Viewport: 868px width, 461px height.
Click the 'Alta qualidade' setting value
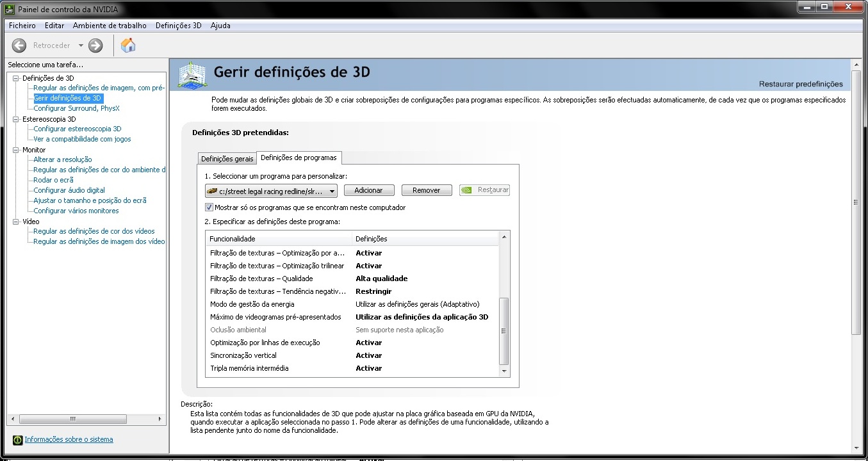tap(382, 279)
